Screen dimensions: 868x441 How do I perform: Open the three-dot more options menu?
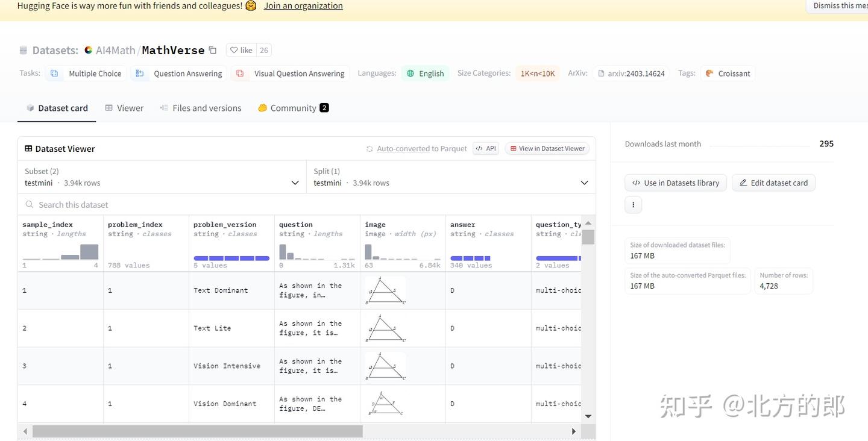[x=633, y=205]
